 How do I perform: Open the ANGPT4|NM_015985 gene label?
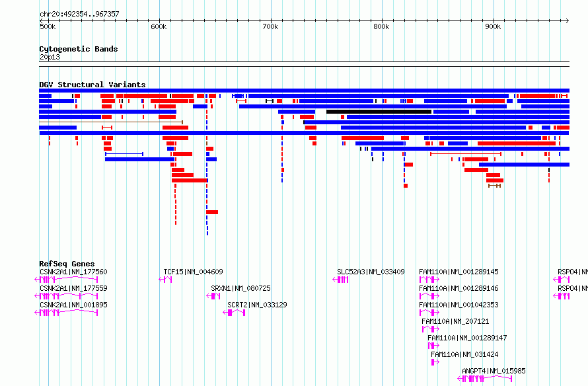494,371
